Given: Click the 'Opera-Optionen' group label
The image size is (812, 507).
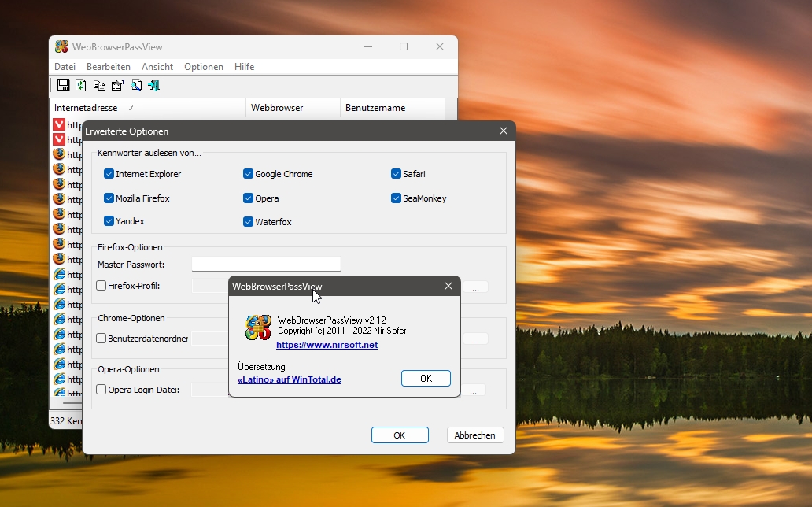Looking at the screenshot, I should pos(128,370).
